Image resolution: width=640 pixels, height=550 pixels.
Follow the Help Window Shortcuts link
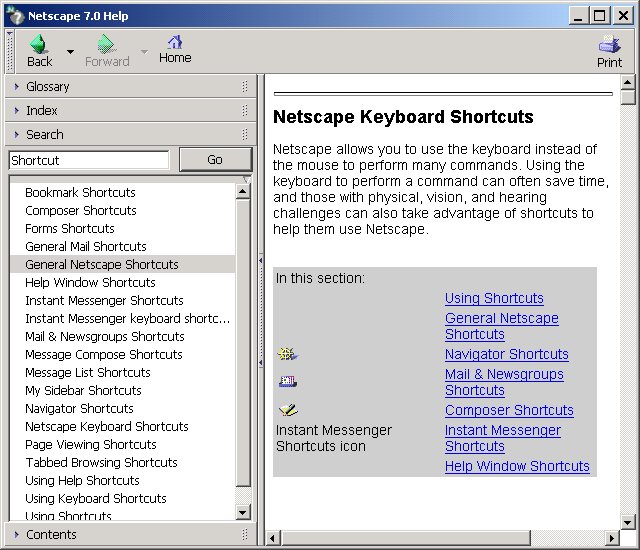pyautogui.click(x=517, y=466)
